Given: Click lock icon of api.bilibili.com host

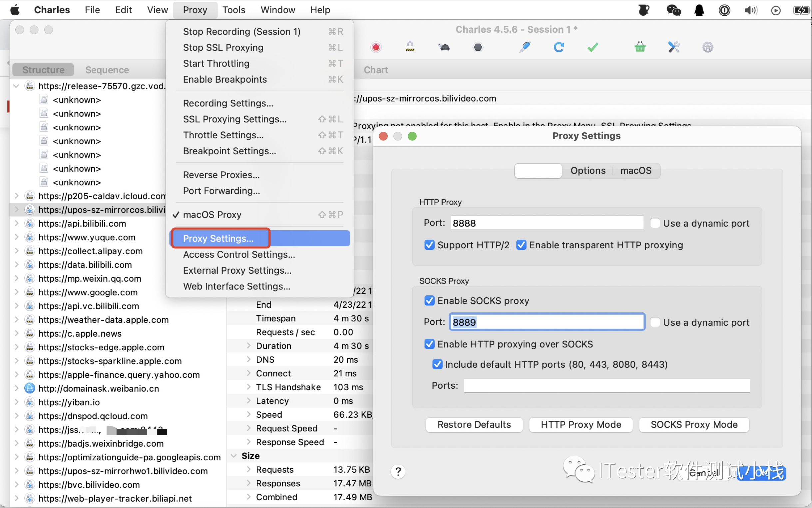Looking at the screenshot, I should click(30, 223).
